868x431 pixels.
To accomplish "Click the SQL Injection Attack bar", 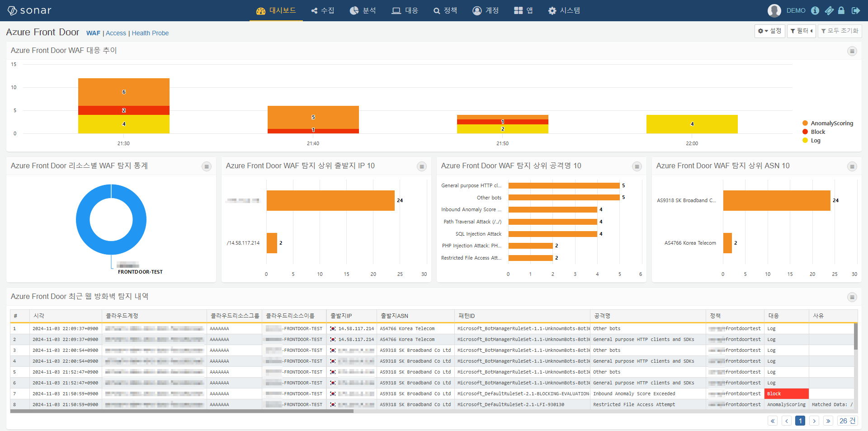I will point(553,234).
